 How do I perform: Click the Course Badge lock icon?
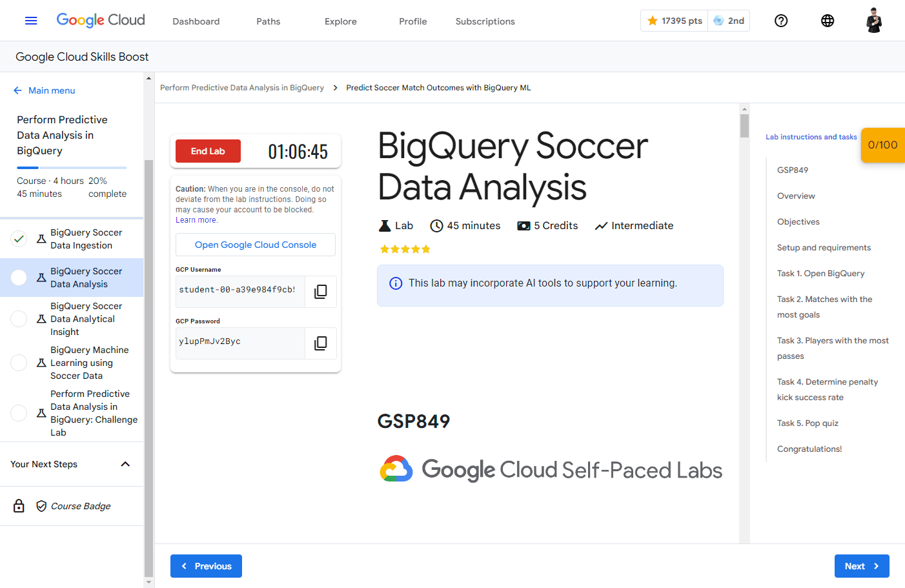click(x=19, y=506)
